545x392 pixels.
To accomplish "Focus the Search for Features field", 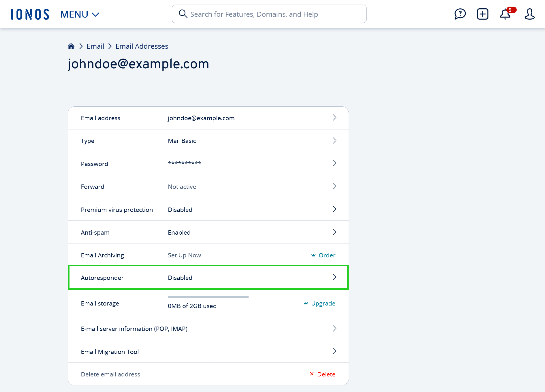I will (269, 14).
